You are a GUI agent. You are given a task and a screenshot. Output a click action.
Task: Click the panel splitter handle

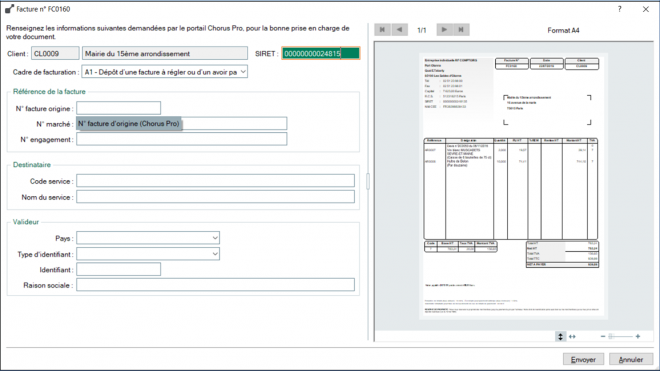(368, 181)
